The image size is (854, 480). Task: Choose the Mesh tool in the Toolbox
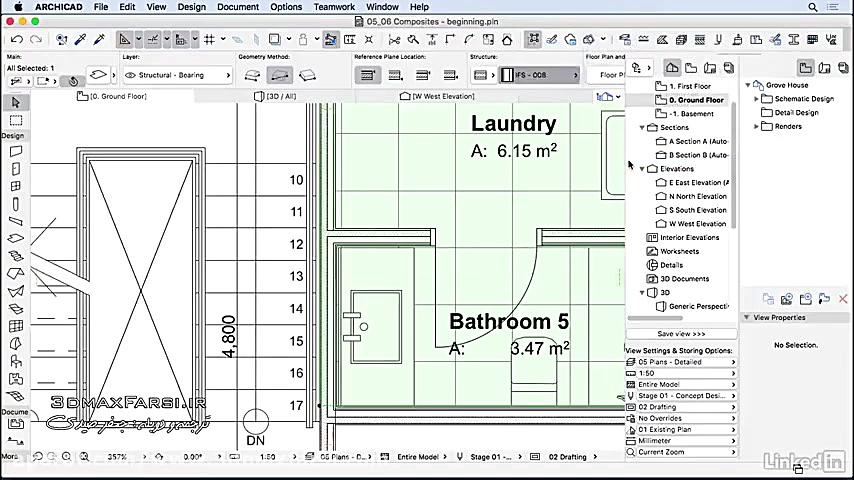16,396
